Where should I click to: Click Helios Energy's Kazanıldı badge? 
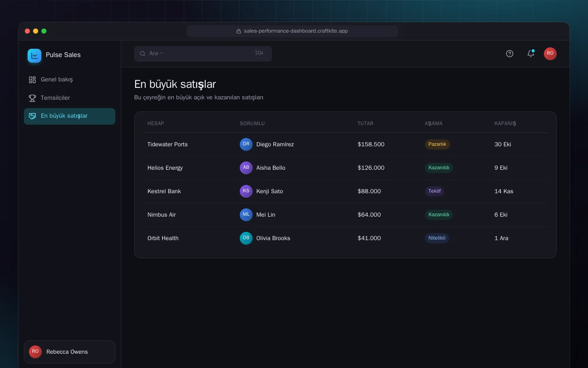pos(439,168)
